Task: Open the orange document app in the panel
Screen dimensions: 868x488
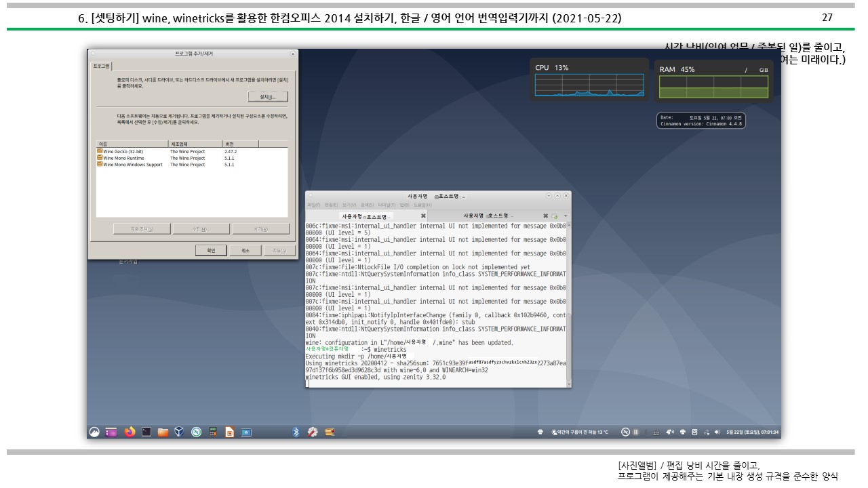Action: pos(229,432)
